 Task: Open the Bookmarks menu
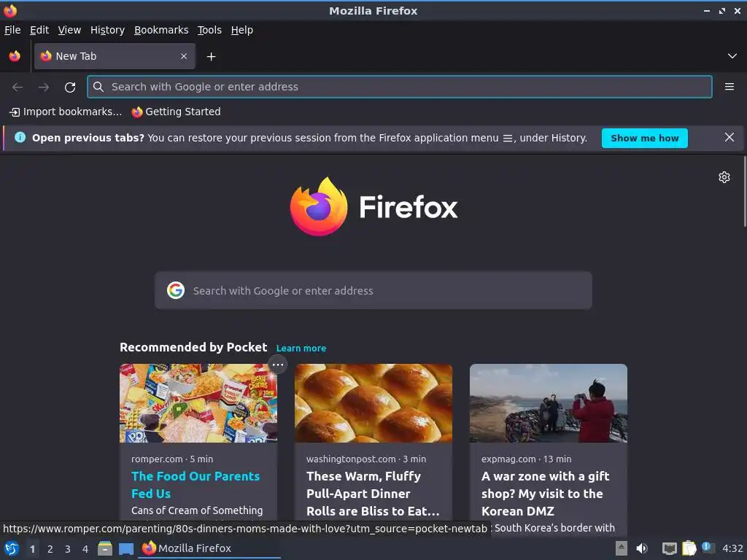[x=161, y=30]
